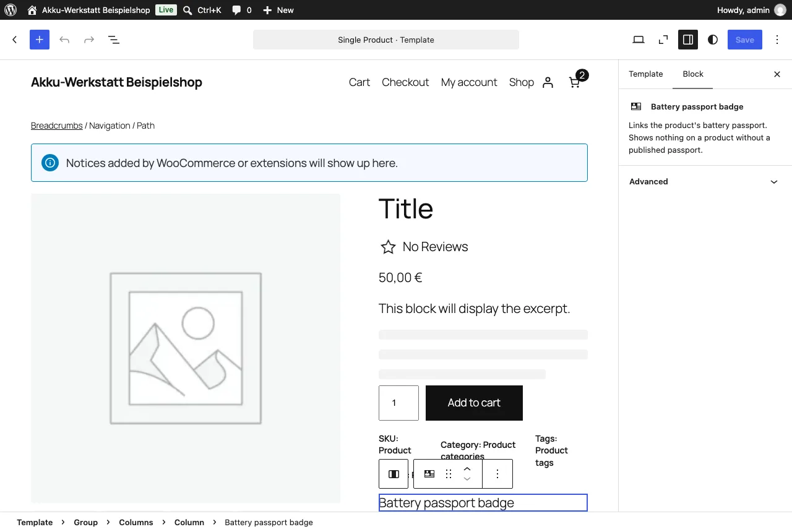
Task: Click the product quantity input field
Action: point(398,403)
